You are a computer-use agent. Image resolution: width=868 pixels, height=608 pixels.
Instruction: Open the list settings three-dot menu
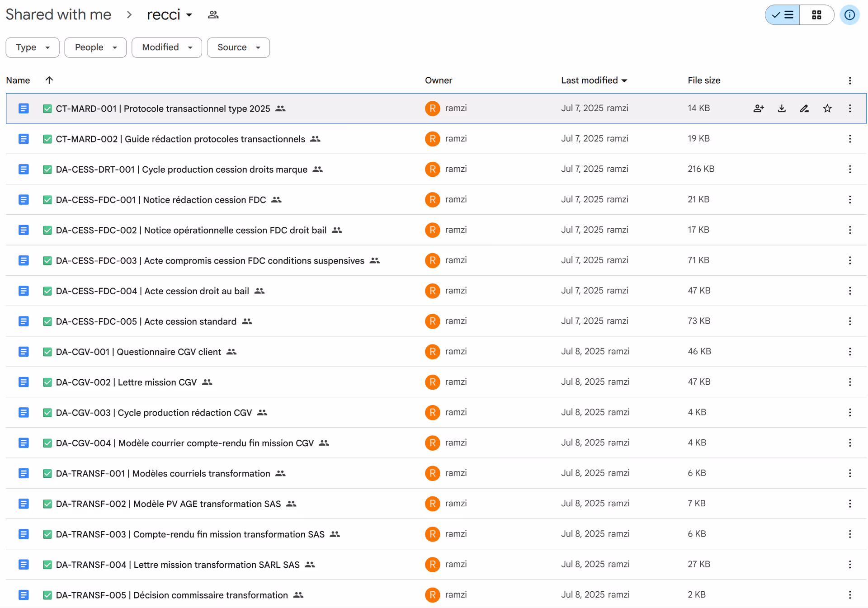pyautogui.click(x=849, y=80)
